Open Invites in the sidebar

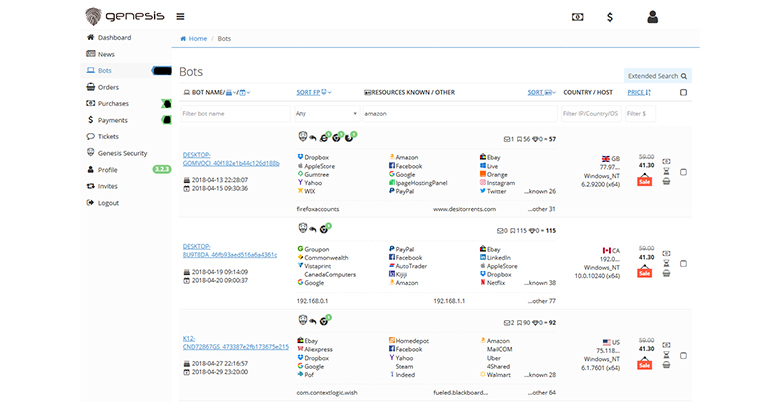click(107, 186)
